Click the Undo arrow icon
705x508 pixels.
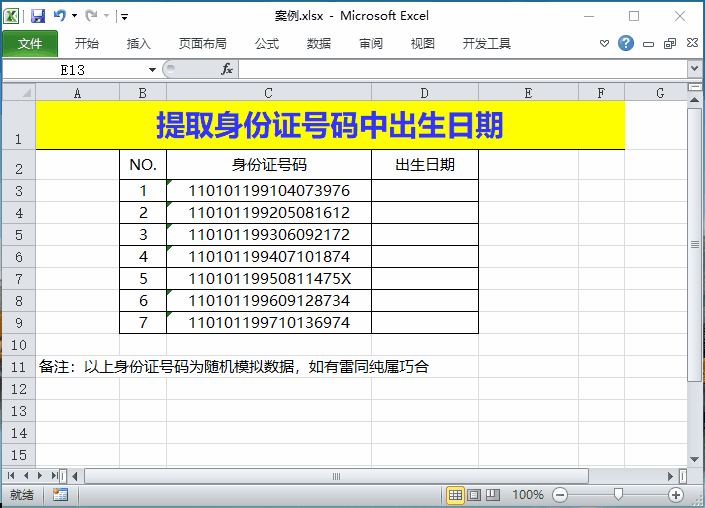click(x=60, y=16)
